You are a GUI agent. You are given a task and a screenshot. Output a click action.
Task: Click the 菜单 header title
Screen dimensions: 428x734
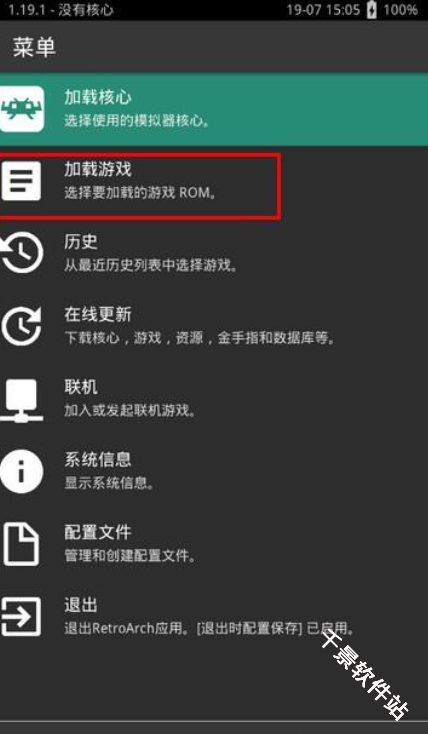[34, 47]
